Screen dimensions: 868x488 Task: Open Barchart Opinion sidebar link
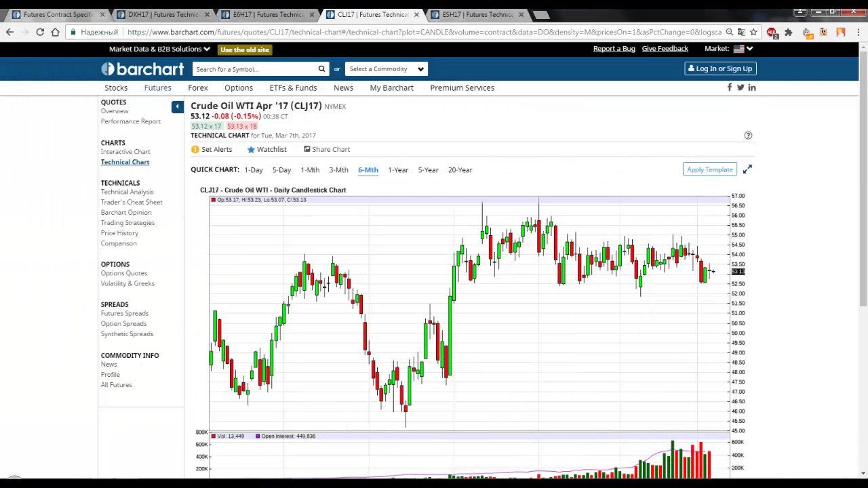point(126,212)
